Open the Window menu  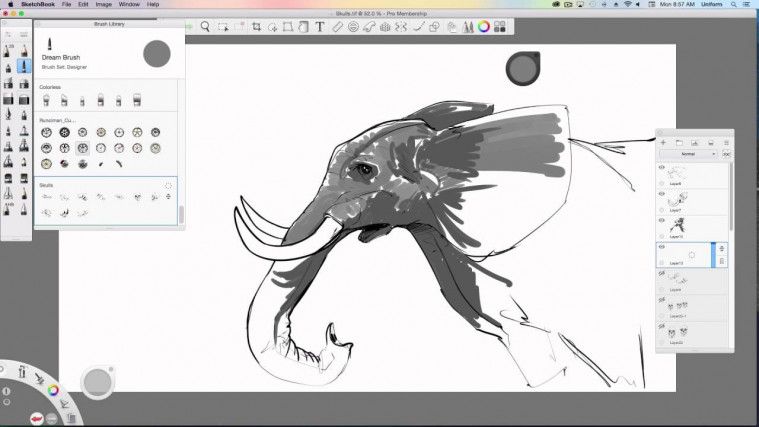(129, 4)
